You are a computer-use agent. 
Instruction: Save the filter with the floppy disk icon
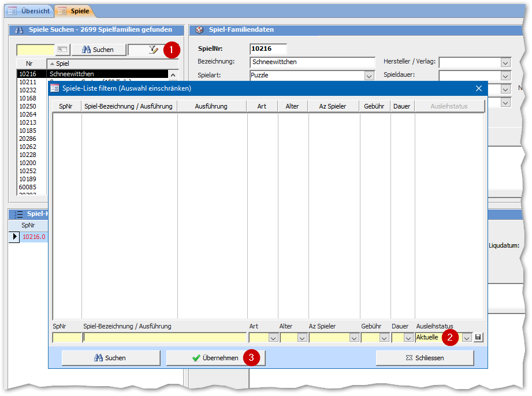[x=478, y=337]
